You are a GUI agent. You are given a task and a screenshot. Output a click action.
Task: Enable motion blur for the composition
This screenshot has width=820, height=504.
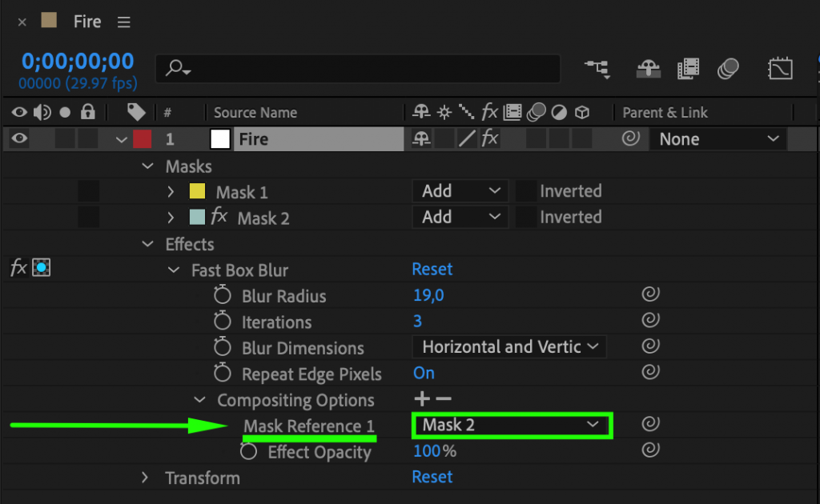(726, 69)
